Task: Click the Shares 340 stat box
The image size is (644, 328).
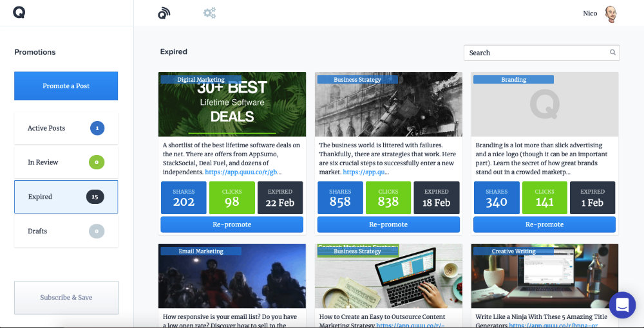Action: coord(497,197)
